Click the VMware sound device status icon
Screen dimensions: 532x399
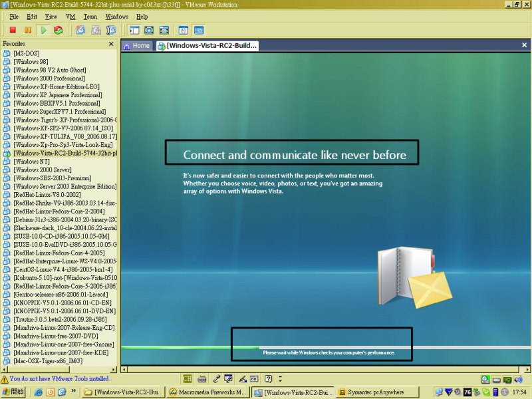coord(518,379)
